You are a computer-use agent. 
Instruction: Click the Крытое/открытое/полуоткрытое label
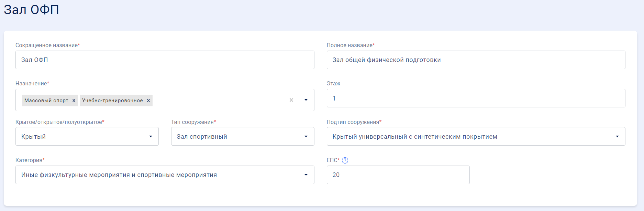click(60, 122)
